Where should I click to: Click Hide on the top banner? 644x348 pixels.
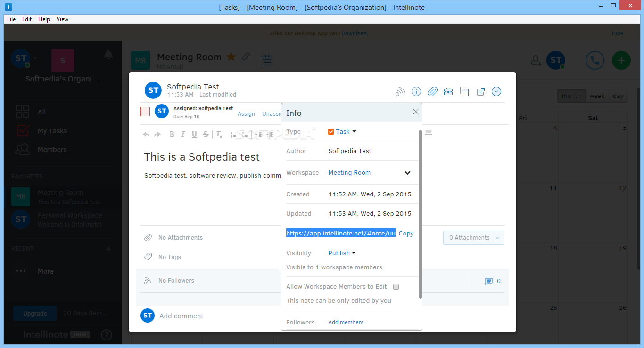[618, 33]
